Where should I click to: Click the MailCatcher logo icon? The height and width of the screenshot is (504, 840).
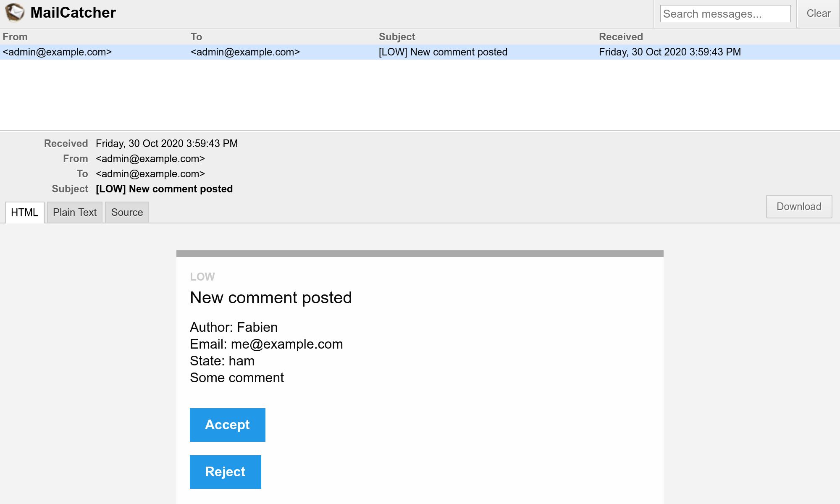tap(15, 13)
